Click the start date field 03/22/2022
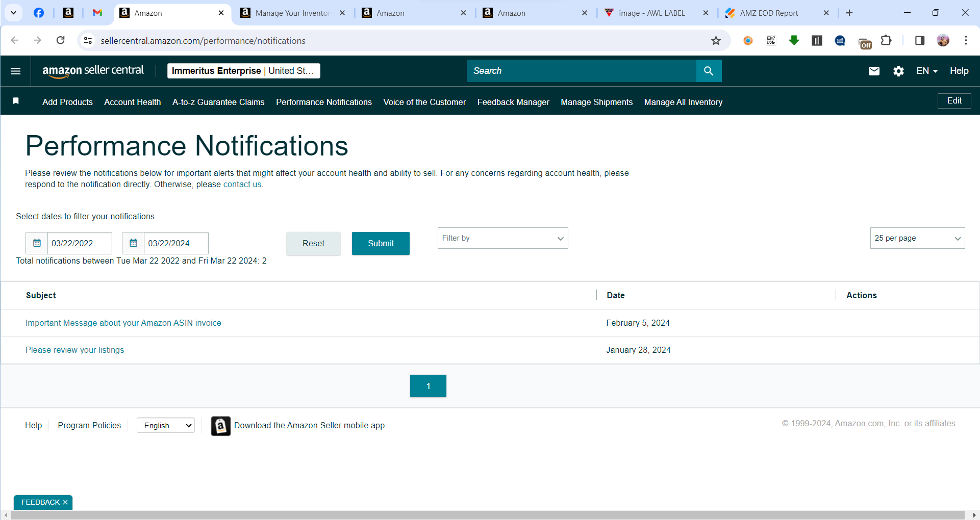The height and width of the screenshot is (520, 980). pyautogui.click(x=80, y=243)
